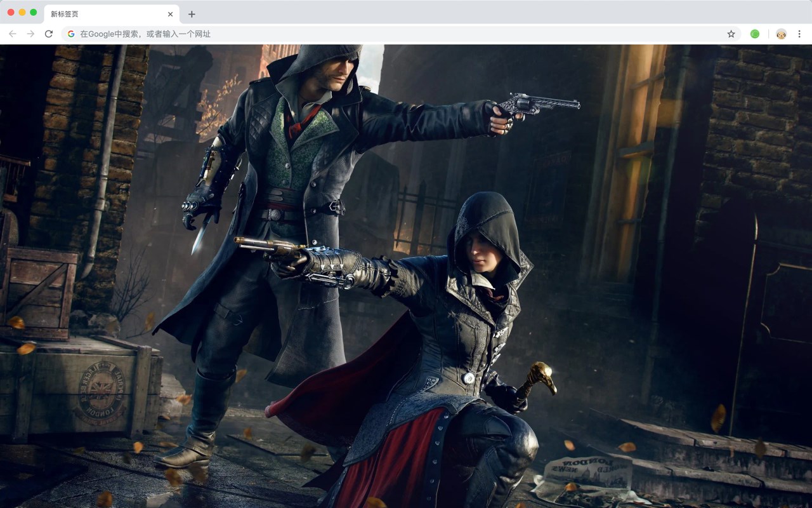The width and height of the screenshot is (812, 508).
Task: Focus the Google search address bar
Action: 401,34
